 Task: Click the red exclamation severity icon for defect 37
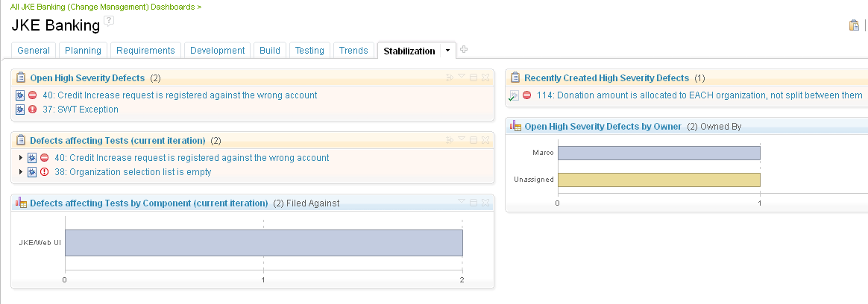33,110
